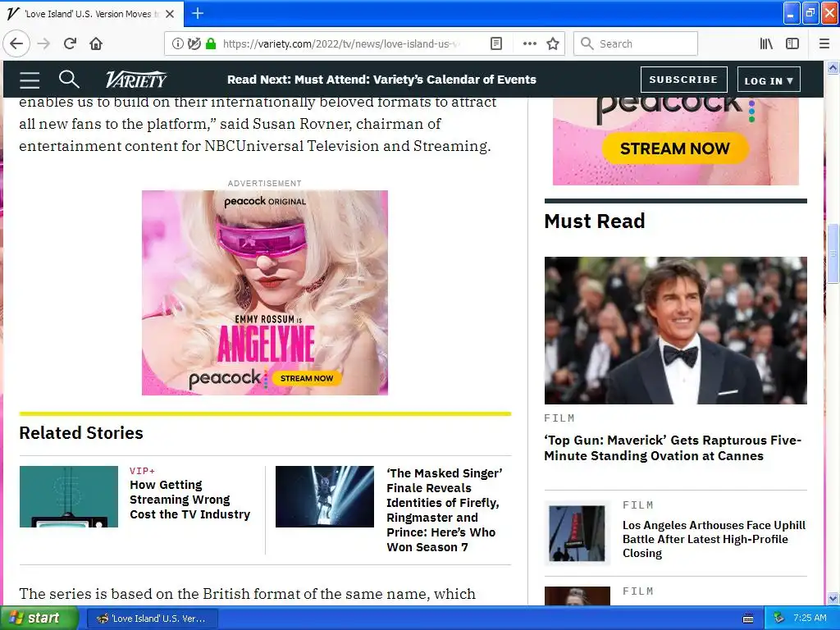Open Los Angeles Arthouses thumbnail

click(x=577, y=533)
